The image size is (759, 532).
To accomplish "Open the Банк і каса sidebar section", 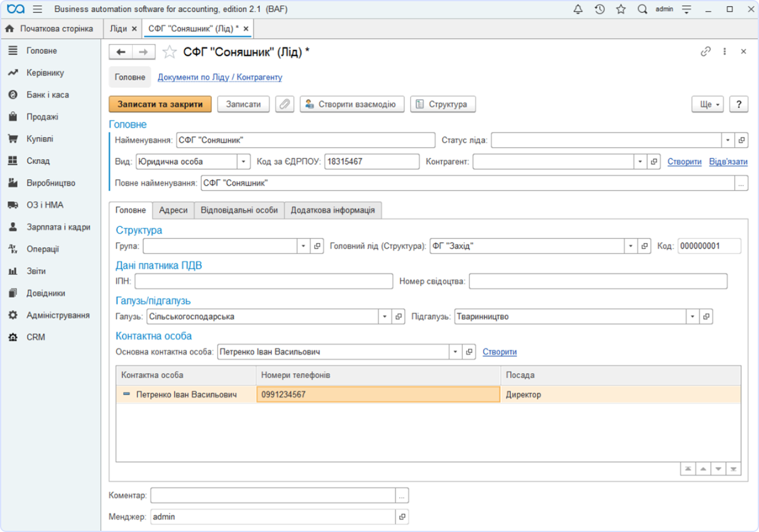I will tap(47, 95).
